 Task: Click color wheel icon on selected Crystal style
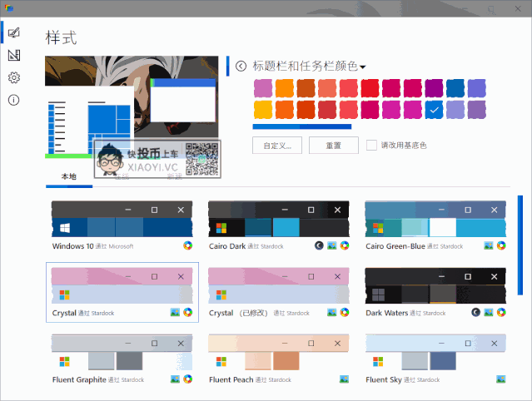coord(188,312)
